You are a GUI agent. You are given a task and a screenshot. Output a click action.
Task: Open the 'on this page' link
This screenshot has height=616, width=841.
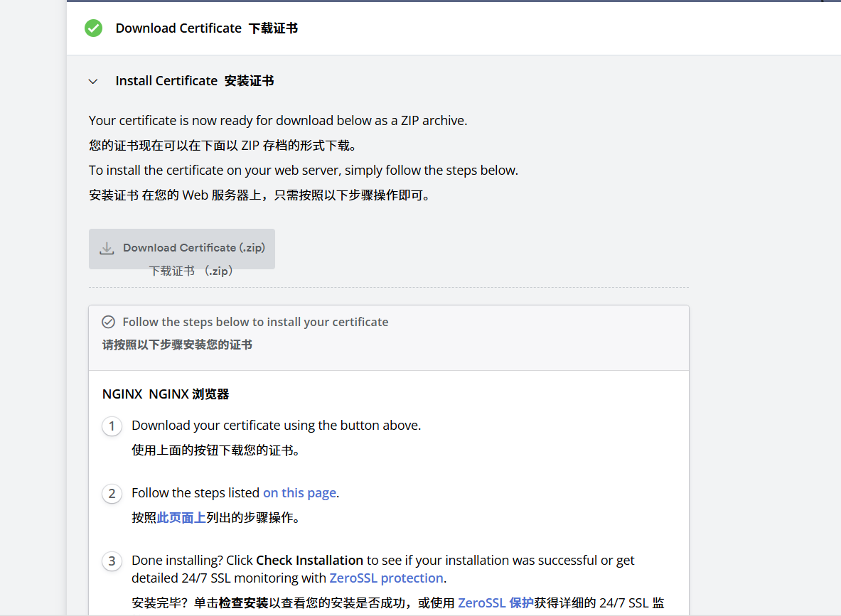click(299, 493)
